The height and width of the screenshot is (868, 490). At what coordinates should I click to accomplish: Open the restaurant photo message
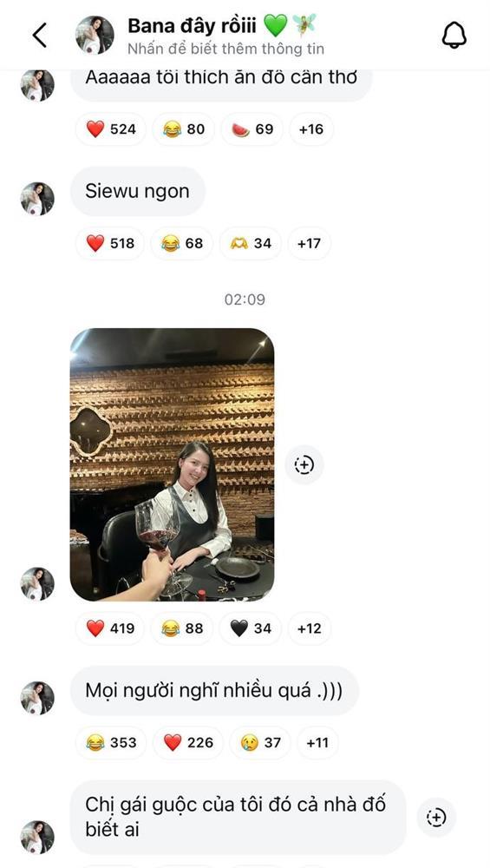[172, 464]
